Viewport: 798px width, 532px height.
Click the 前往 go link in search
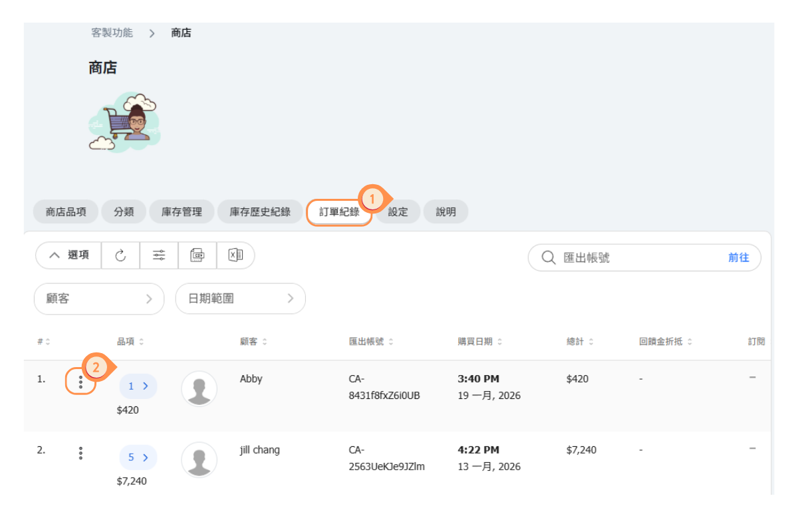click(738, 257)
